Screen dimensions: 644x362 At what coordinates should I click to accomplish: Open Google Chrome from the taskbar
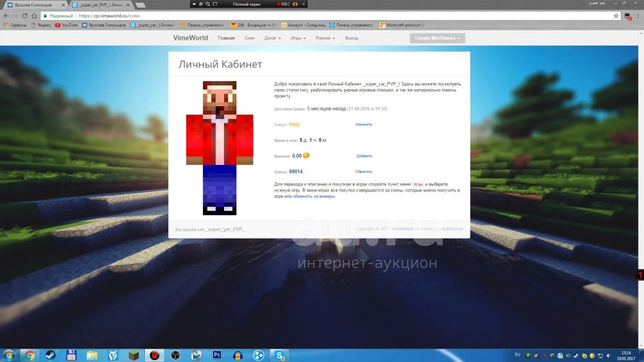click(x=30, y=355)
